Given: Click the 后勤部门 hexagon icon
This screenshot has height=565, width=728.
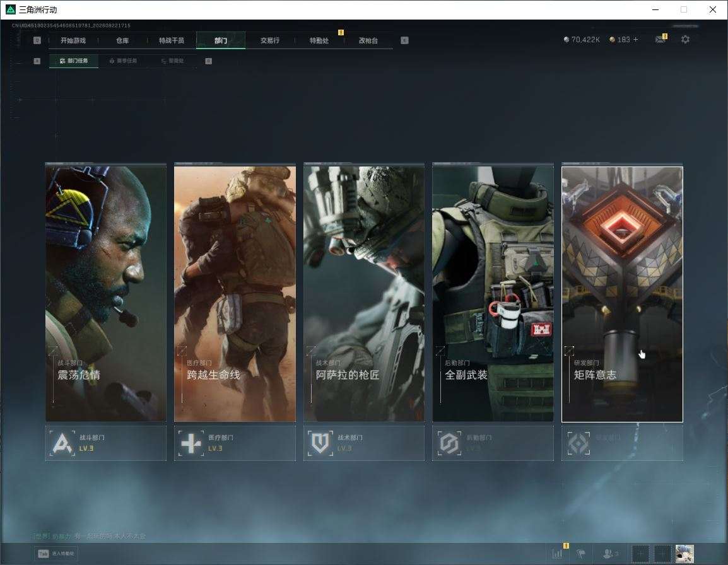Looking at the screenshot, I should [449, 443].
